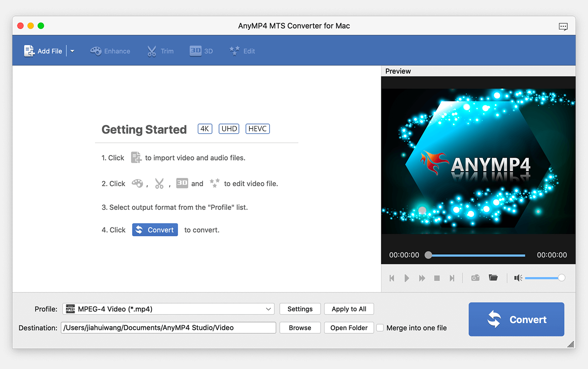
Task: Click the Apply to All button
Action: (x=349, y=309)
